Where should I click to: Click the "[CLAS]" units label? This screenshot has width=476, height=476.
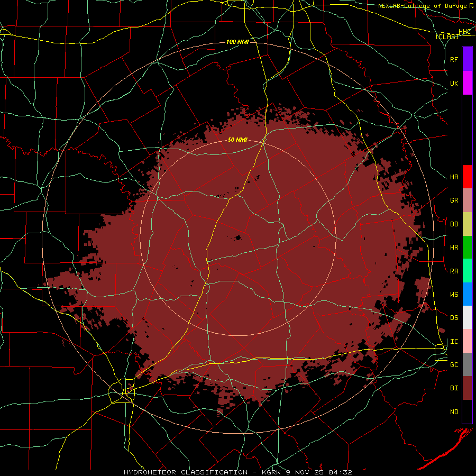click(x=447, y=36)
